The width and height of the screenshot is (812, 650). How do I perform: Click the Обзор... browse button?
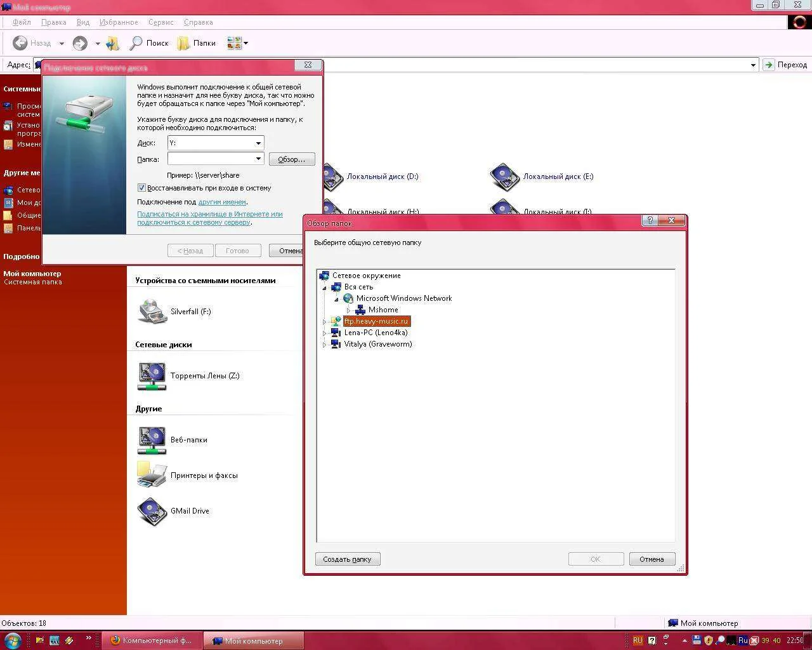tap(292, 159)
